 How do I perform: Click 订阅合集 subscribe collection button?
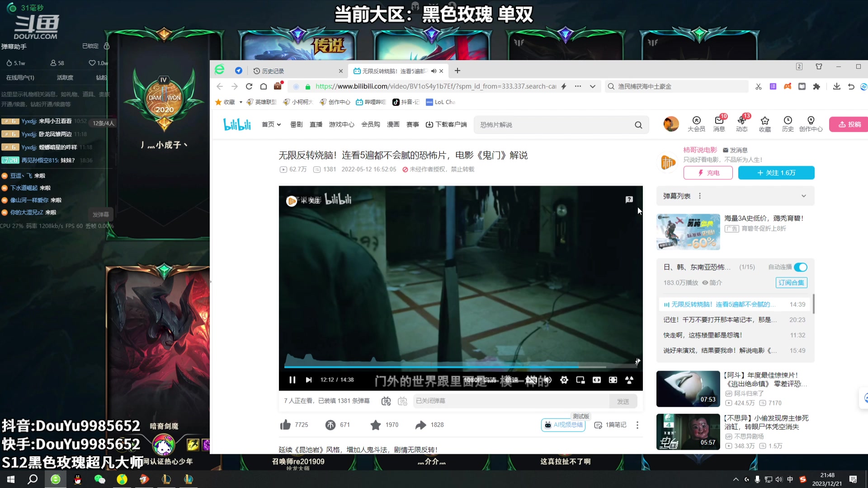(x=791, y=282)
